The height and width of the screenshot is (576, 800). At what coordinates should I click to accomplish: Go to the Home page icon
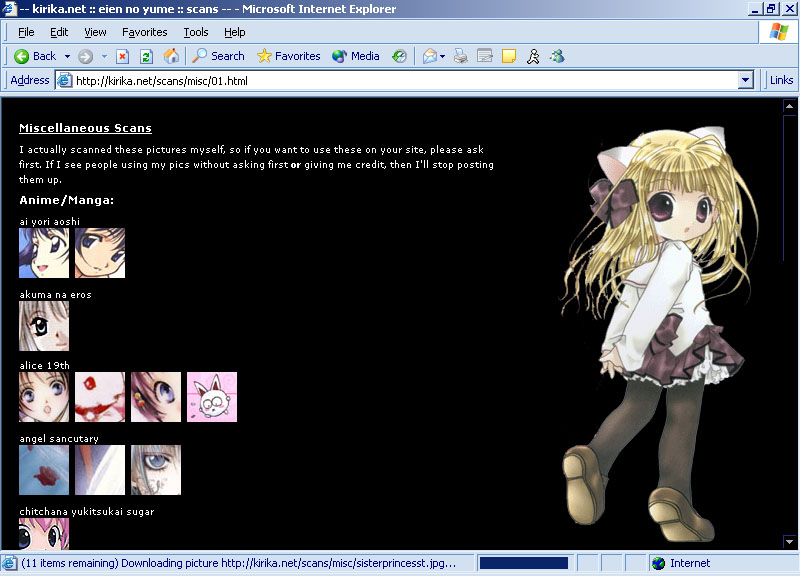171,56
